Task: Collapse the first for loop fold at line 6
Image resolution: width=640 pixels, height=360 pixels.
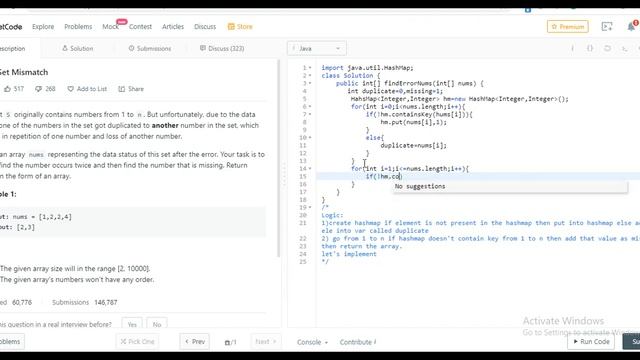Action: click(310, 107)
